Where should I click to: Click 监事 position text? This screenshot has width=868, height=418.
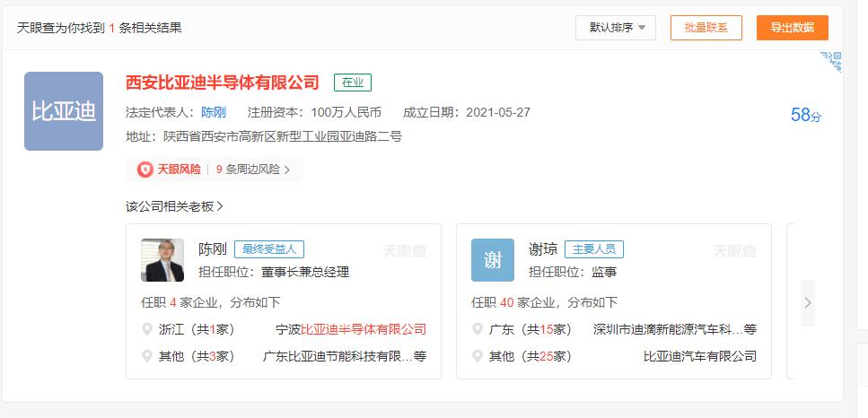click(604, 272)
